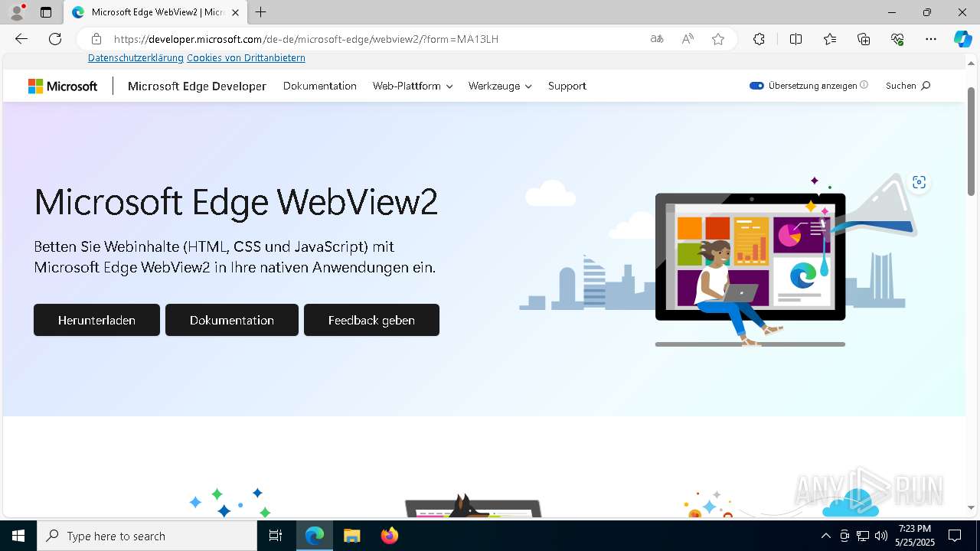Click the translate page icon in address bar
This screenshot has height=551, width=980.
pyautogui.click(x=657, y=39)
